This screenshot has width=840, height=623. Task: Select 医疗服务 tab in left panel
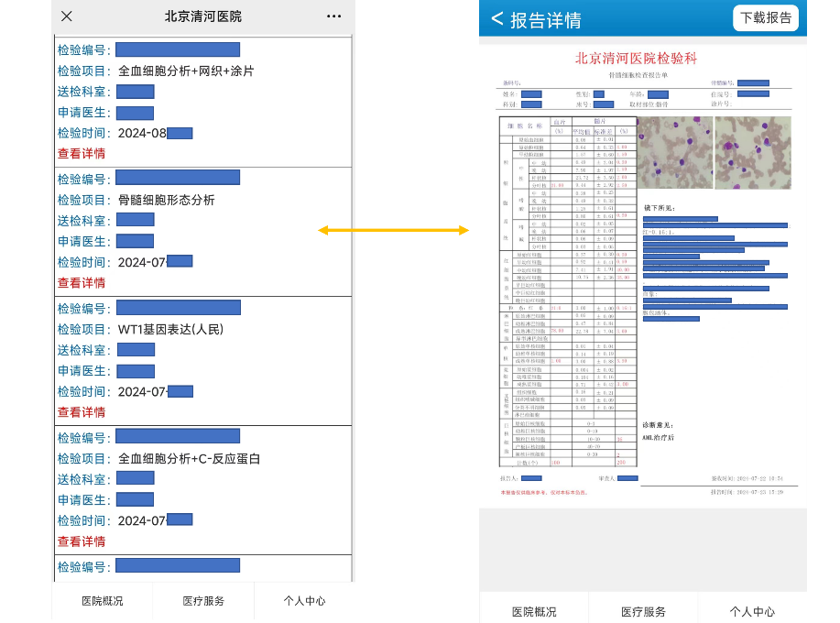click(203, 602)
